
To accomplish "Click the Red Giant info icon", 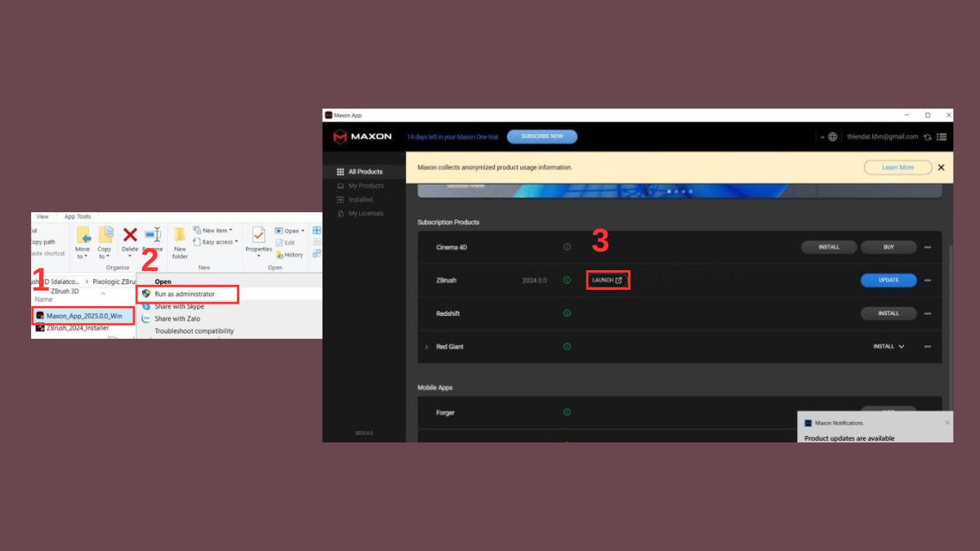I will pyautogui.click(x=567, y=346).
